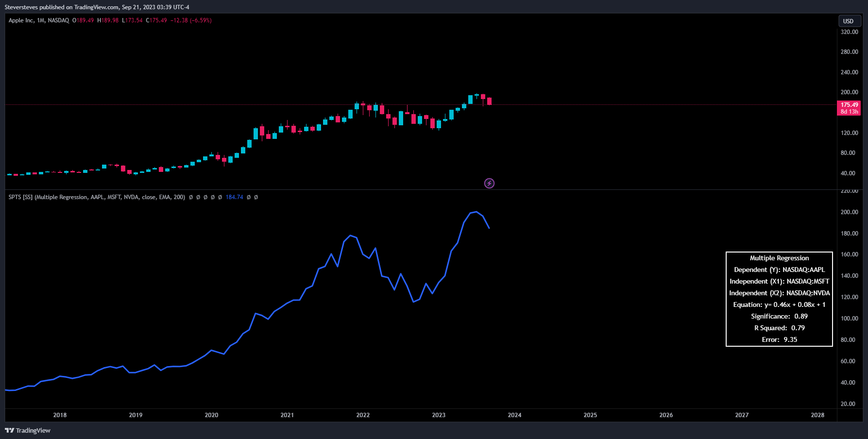Click the Dependent (Y): NASDAQ:AAPL row

point(779,270)
